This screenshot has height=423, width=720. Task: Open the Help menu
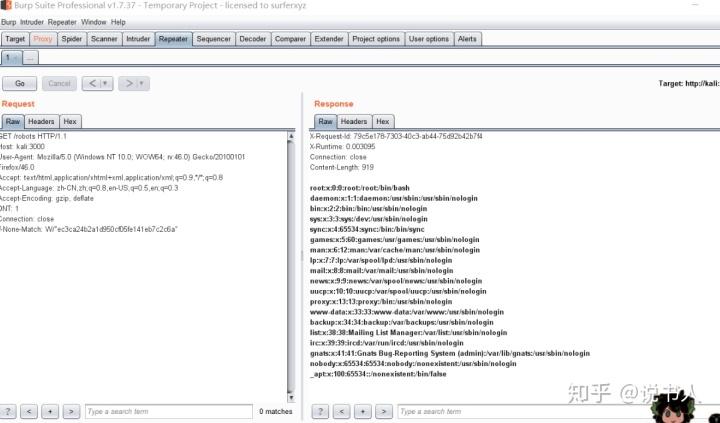[x=118, y=22]
